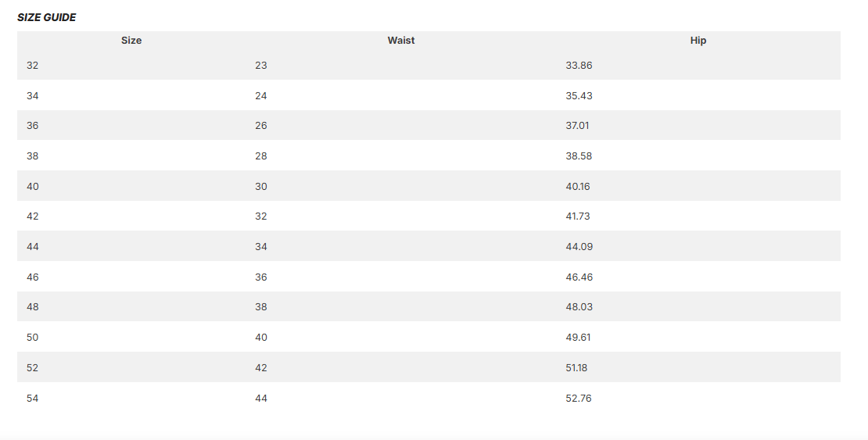
Task: Click the SIZE GUIDE heading
Action: [46, 17]
